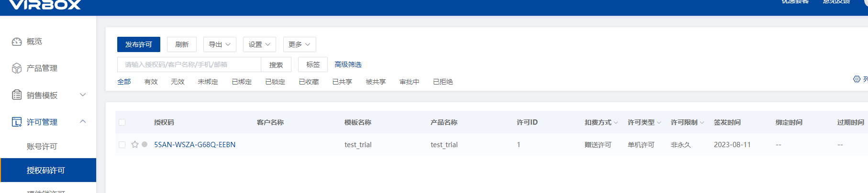The image size is (868, 193).
Task: Click the 签发时间 column header
Action: point(727,122)
